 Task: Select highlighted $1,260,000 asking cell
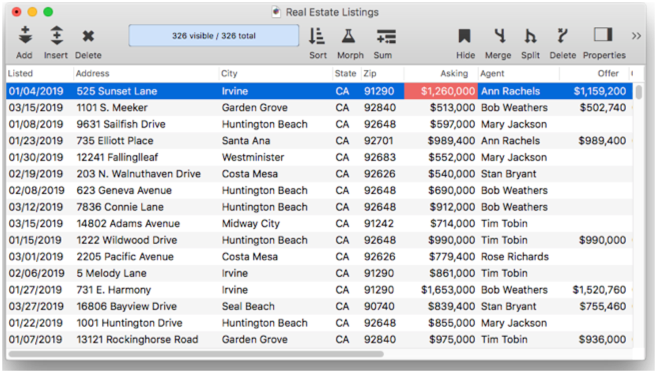441,91
